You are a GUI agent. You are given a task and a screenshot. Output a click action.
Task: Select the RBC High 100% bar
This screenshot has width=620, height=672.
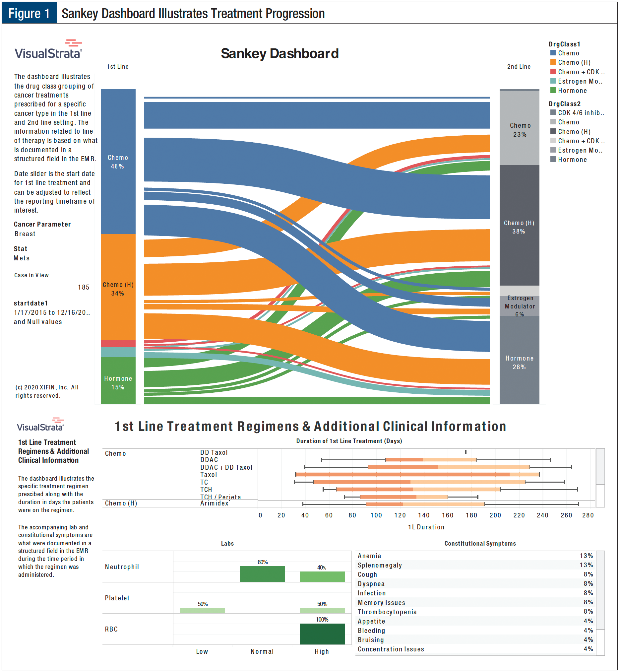pyautogui.click(x=322, y=634)
